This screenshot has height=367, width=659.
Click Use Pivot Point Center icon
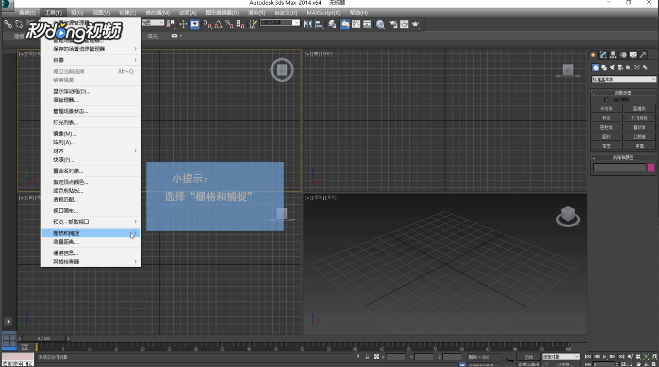pos(171,24)
